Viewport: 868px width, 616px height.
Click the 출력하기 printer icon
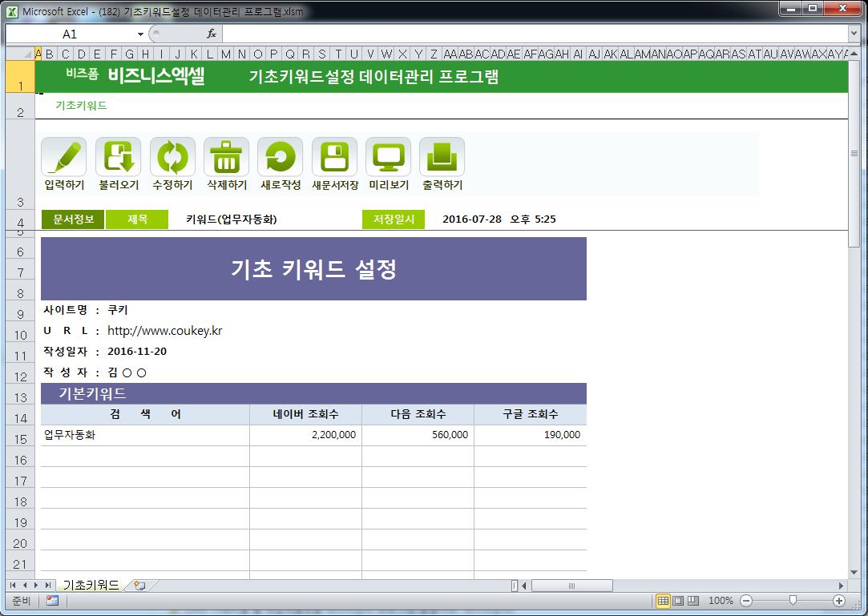click(x=442, y=157)
